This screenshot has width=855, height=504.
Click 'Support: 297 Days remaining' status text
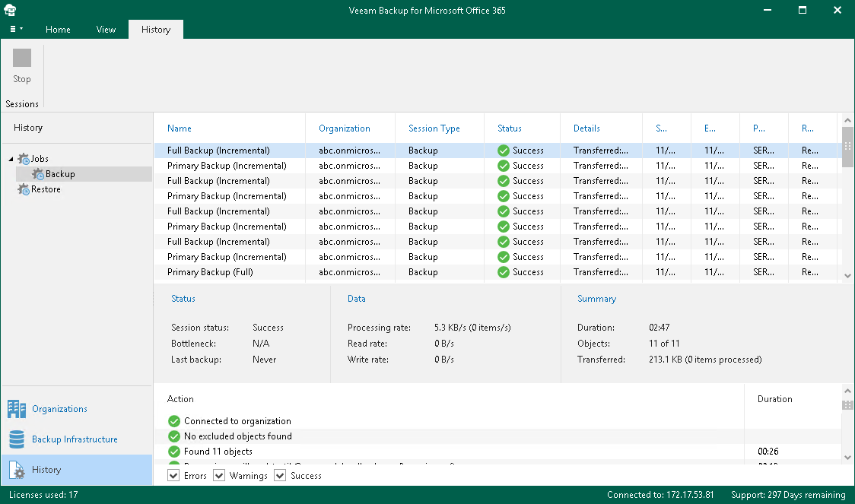[788, 495]
